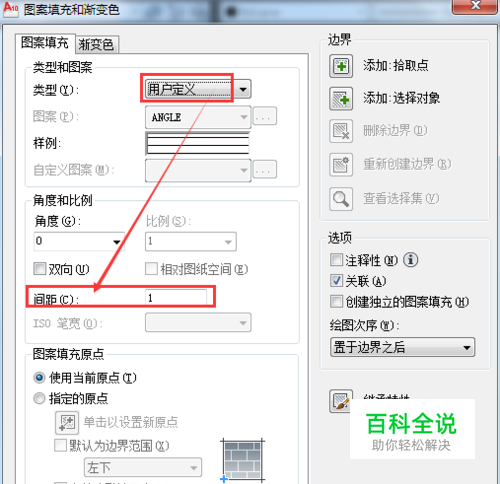Open the 类型 (Type) dropdown arrow
This screenshot has width=500, height=484.
coord(243,89)
